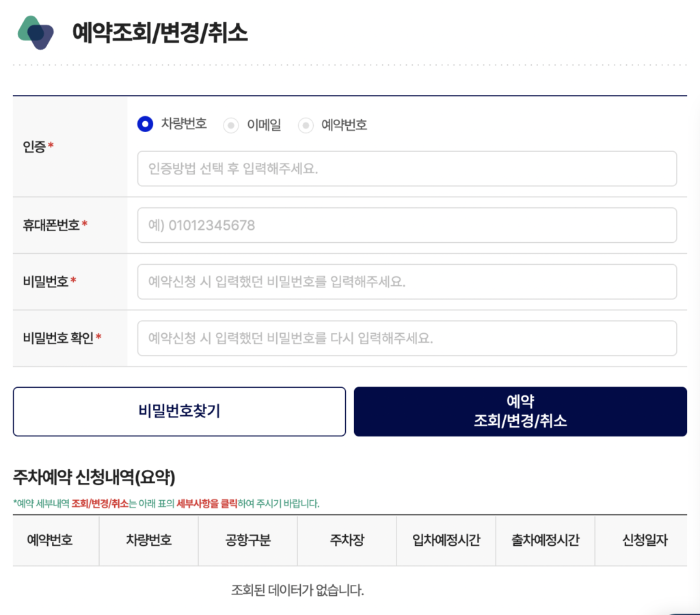Click the 출차예정시간 column header
Screen dimensions: 700x615
pyautogui.click(x=545, y=540)
